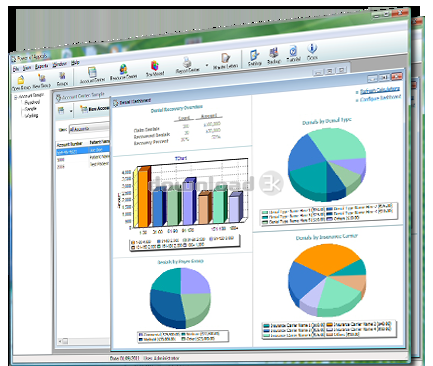Select the highlighted first account row
433x366 pixels.
click(83, 151)
